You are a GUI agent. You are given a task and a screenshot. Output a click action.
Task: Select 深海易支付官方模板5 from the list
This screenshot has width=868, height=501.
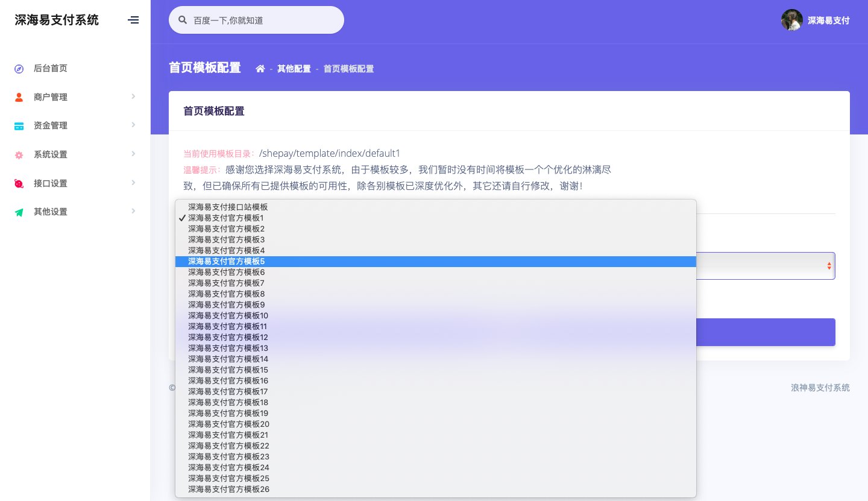(227, 262)
